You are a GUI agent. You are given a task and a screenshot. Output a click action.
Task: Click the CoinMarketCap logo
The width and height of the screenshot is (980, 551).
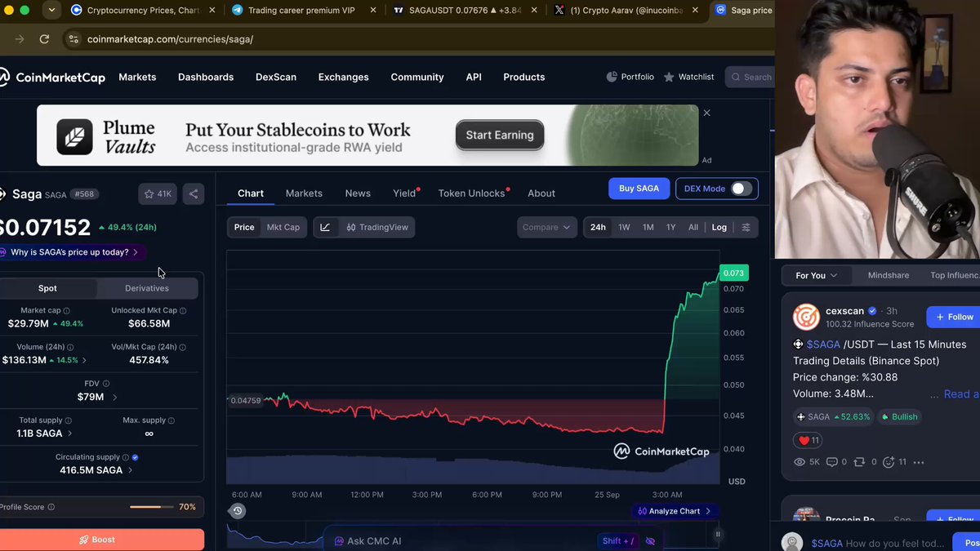(52, 77)
